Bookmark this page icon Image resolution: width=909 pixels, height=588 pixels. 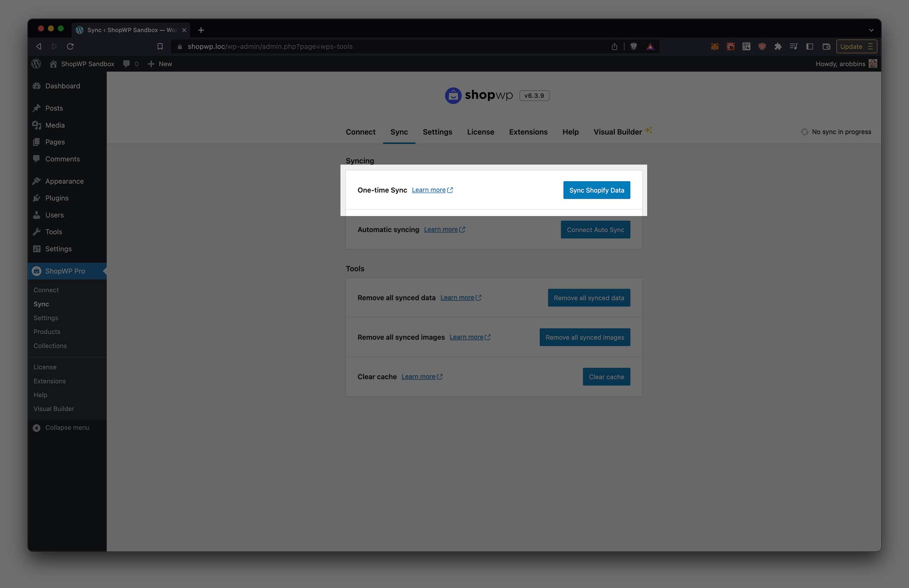click(x=160, y=46)
